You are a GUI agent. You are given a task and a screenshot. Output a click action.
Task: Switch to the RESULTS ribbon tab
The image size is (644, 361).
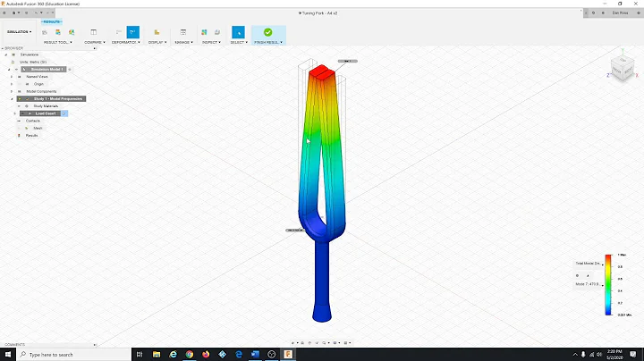pos(51,21)
